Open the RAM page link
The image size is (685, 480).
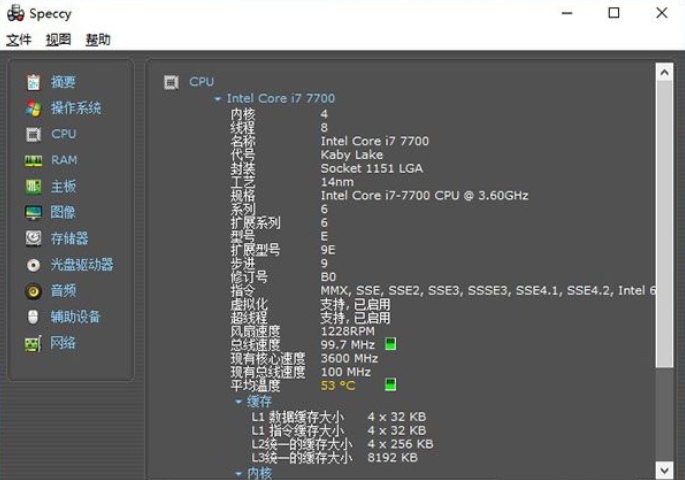pos(64,160)
